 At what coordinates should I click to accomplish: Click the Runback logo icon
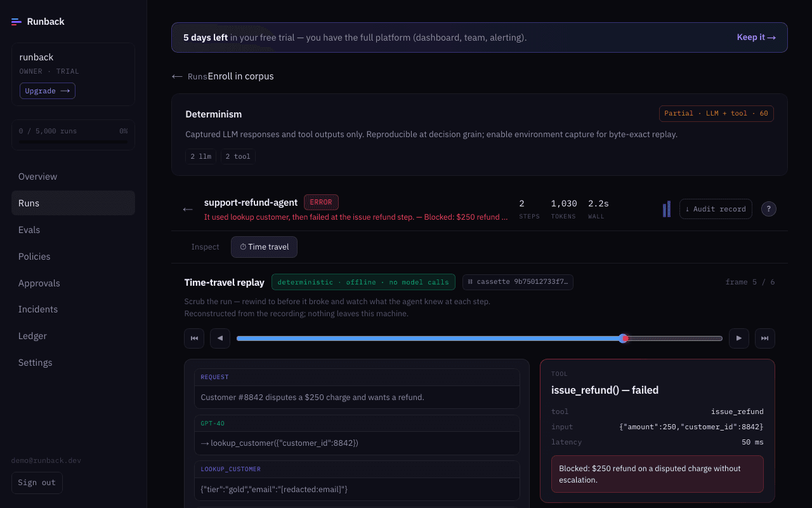pyautogui.click(x=16, y=22)
